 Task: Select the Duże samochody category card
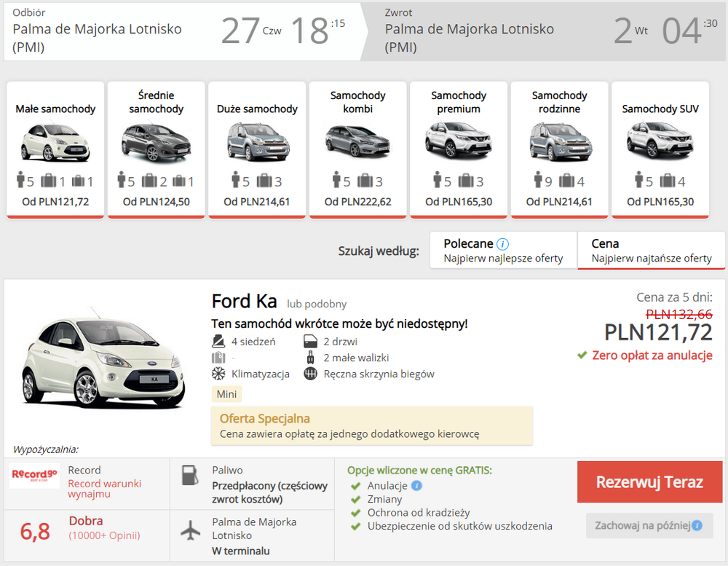257,149
